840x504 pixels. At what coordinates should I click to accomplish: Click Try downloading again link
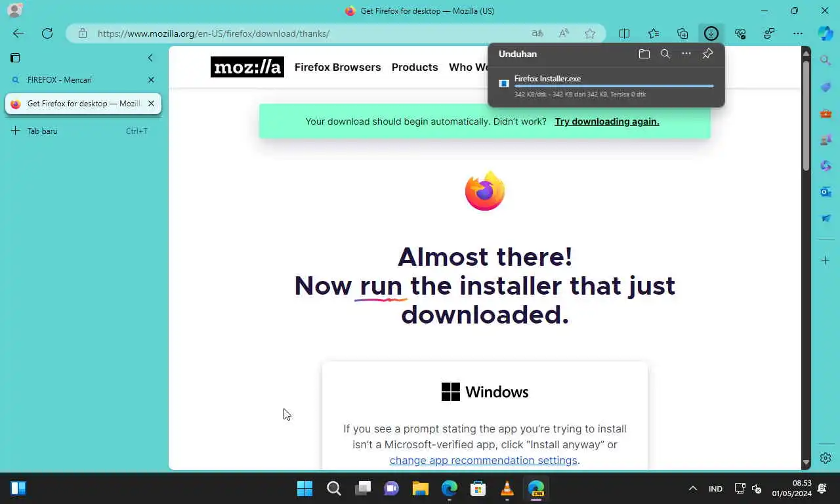607,121
